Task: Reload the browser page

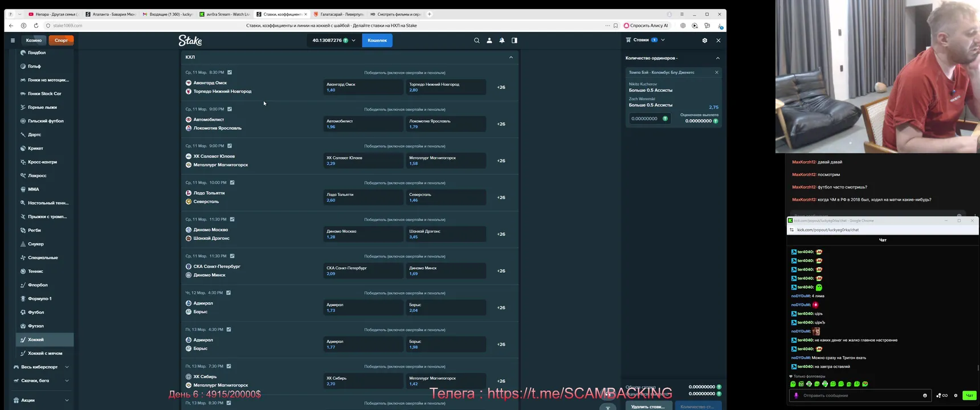Action: click(36, 26)
